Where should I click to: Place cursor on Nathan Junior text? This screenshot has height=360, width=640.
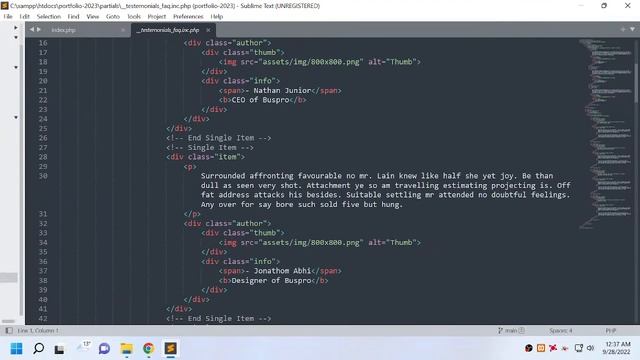pos(282,91)
